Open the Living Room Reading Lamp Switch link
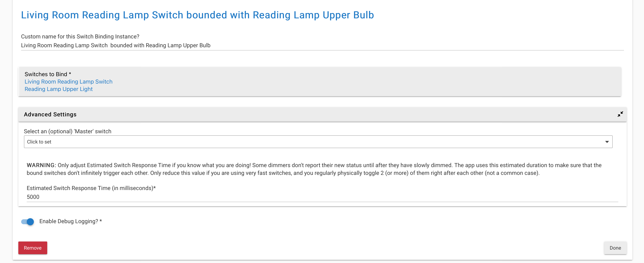The height and width of the screenshot is (263, 644). coord(69,81)
